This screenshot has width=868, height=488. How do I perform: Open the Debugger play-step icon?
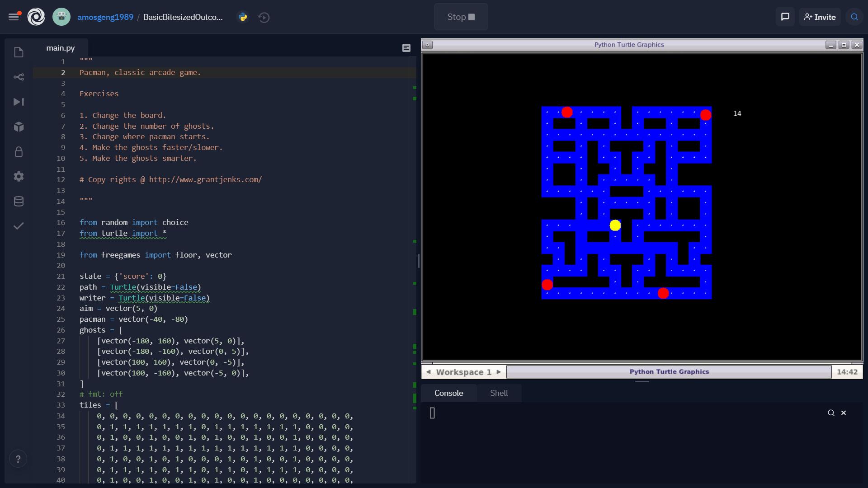(x=19, y=102)
